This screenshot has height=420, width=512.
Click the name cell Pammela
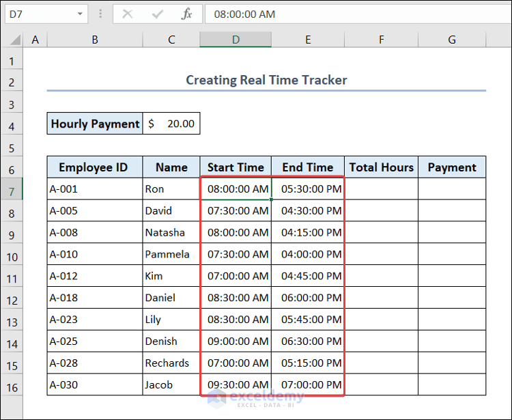coord(171,254)
